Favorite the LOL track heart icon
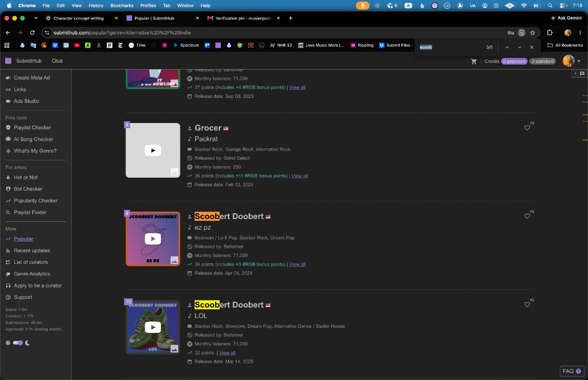This screenshot has height=380, width=588. click(x=527, y=305)
